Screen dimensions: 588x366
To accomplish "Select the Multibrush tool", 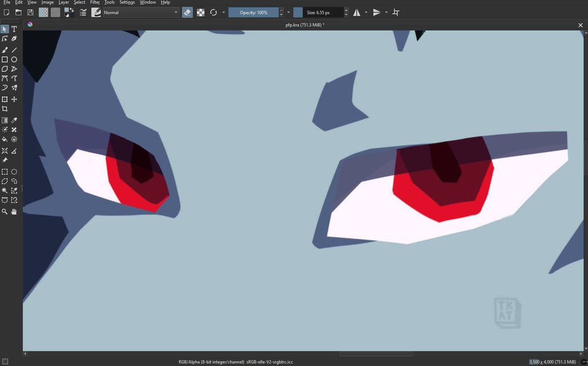I will [14, 88].
